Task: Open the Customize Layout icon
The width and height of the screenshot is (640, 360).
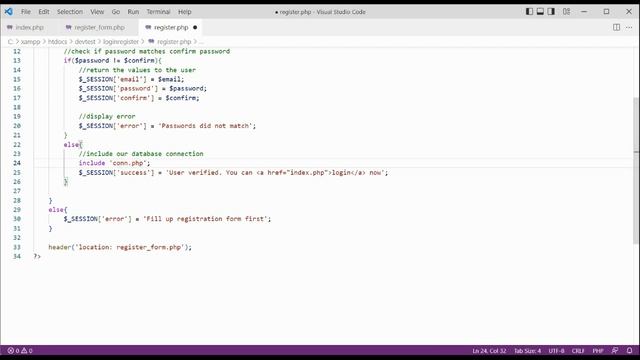Action: 567,11
